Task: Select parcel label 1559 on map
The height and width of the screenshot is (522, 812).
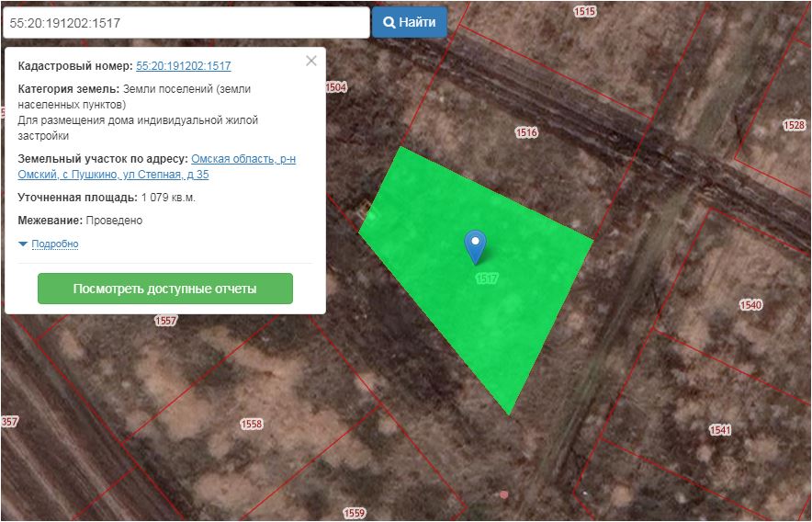Action: 355,513
